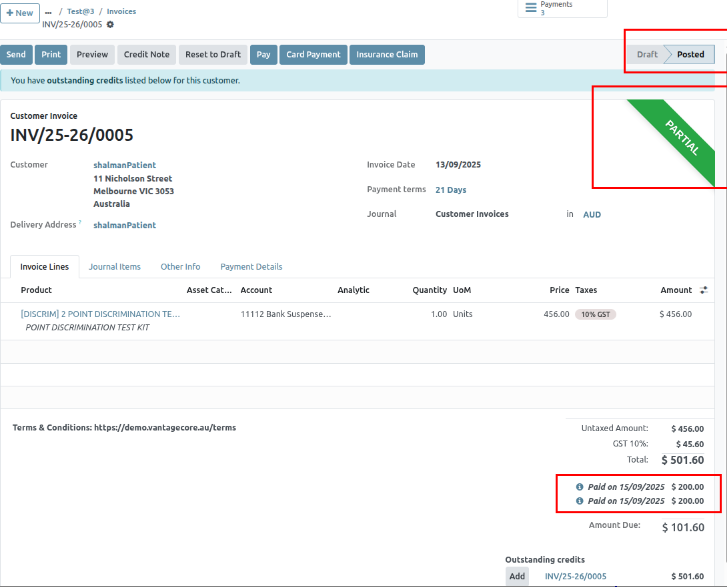
Task: Click the Posted status stage
Action: (x=690, y=54)
